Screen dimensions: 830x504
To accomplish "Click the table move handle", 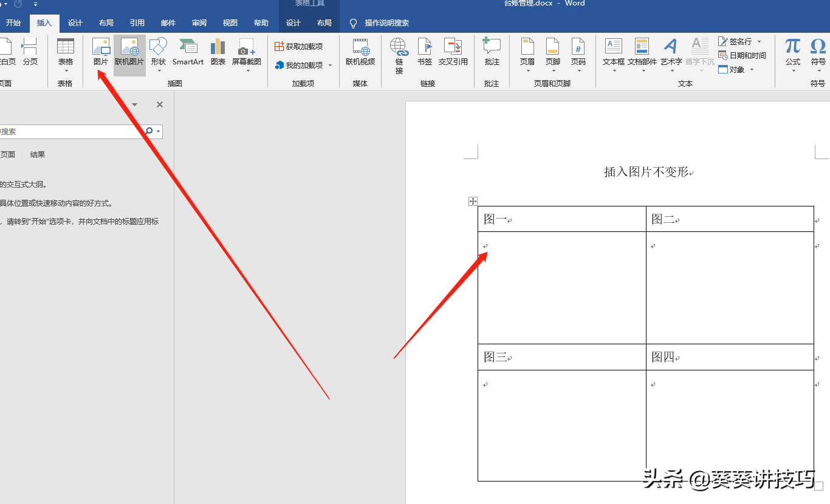I will 473,201.
